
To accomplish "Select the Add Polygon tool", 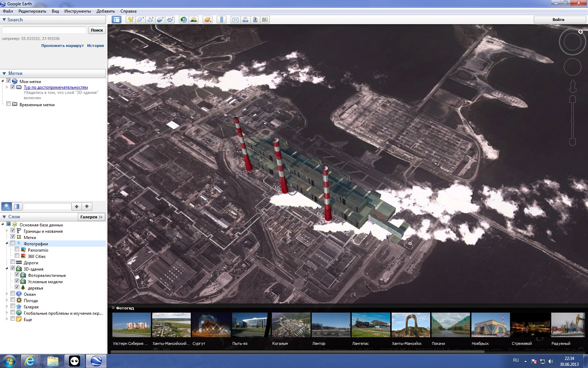I will click(x=140, y=20).
